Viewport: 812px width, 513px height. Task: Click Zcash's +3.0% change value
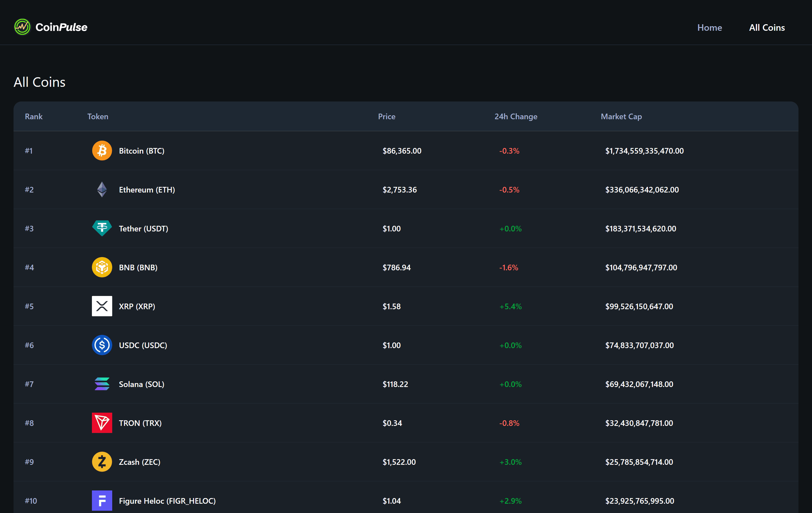(x=510, y=462)
